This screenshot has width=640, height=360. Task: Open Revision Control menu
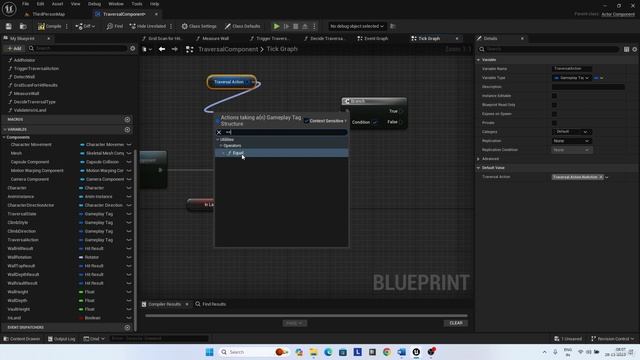coord(612,339)
